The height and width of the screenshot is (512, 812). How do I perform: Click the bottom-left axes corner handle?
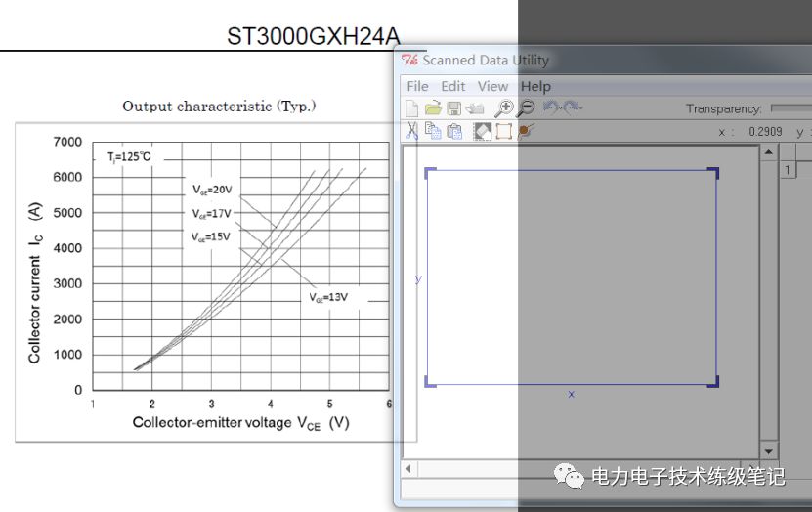(x=430, y=381)
